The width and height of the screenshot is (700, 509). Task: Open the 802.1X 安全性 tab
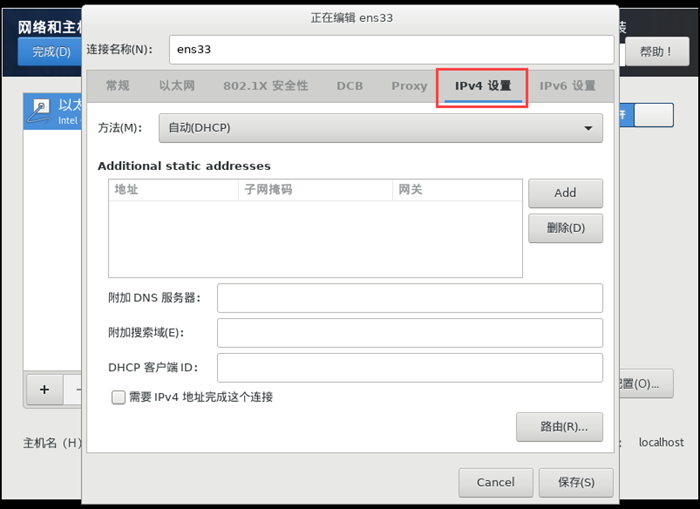tap(265, 86)
